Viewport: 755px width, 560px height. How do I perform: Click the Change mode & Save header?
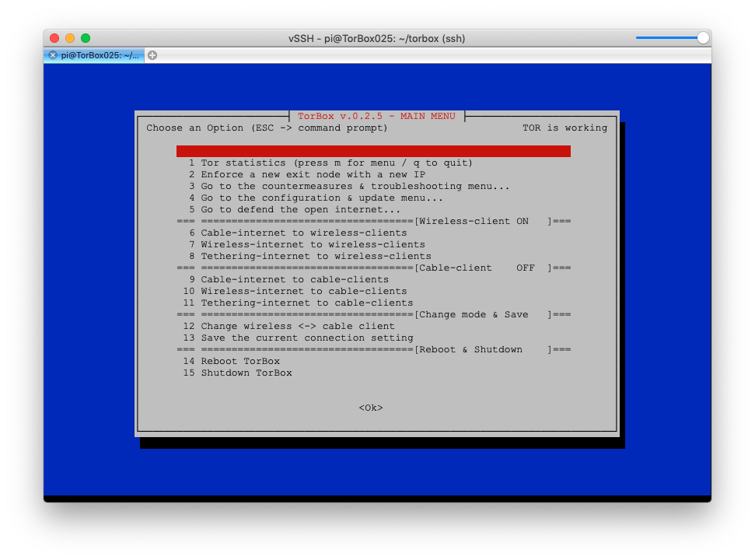[373, 314]
